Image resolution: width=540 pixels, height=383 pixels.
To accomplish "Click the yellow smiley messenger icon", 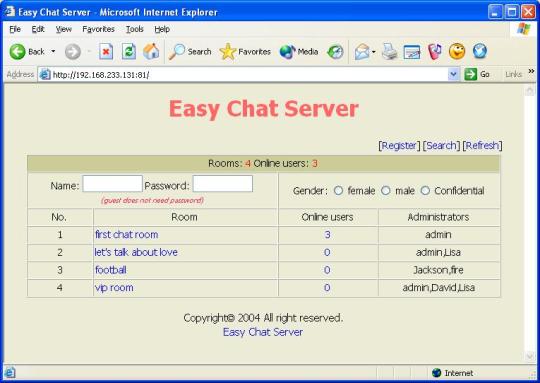I will point(457,52).
